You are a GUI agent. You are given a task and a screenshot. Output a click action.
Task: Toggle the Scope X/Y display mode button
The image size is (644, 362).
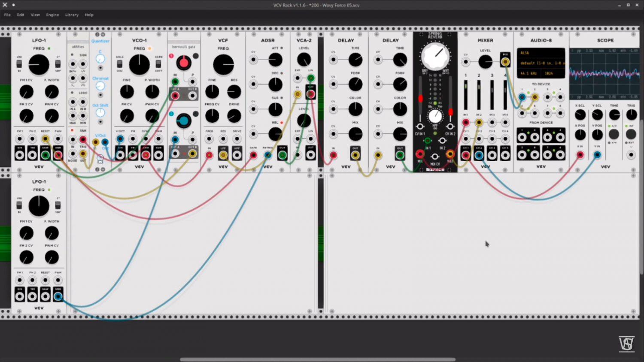[x=614, y=134]
